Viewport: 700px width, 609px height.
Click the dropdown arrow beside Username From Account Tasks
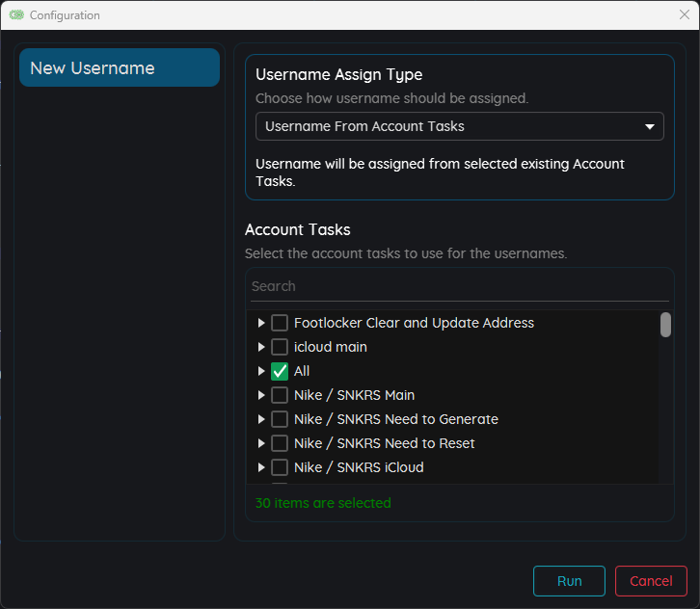pos(649,126)
